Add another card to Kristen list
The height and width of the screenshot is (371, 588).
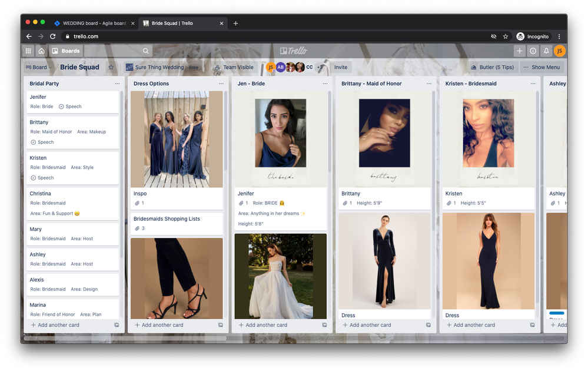tap(471, 325)
